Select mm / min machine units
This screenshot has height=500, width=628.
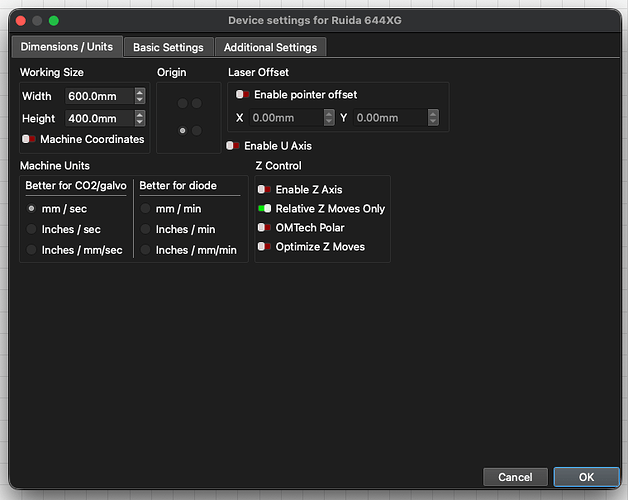pyautogui.click(x=145, y=209)
